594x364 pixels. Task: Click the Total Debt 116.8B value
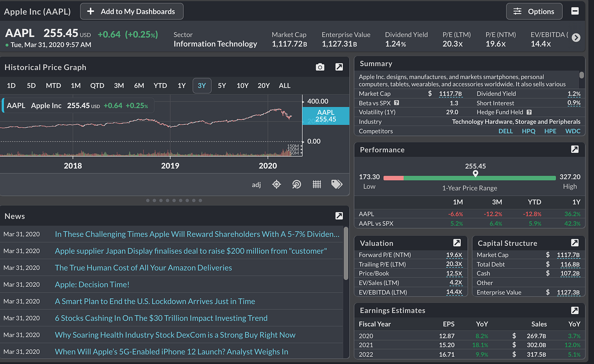coord(570,264)
